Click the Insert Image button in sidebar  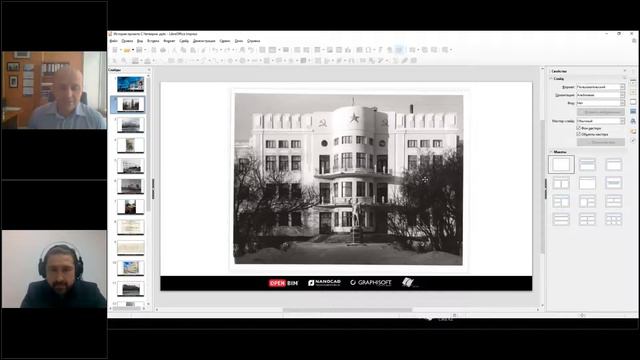tap(600, 112)
